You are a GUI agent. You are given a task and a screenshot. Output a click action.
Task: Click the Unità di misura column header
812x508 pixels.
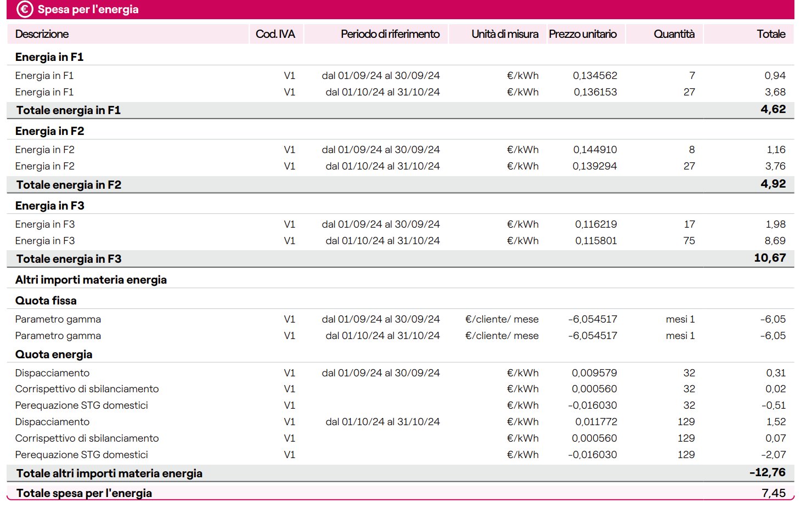504,34
